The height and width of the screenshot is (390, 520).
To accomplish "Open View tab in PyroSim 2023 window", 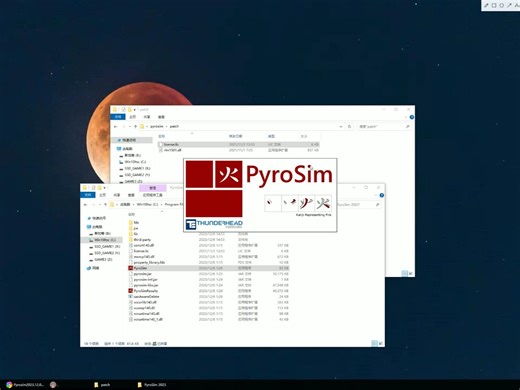I will (x=131, y=195).
